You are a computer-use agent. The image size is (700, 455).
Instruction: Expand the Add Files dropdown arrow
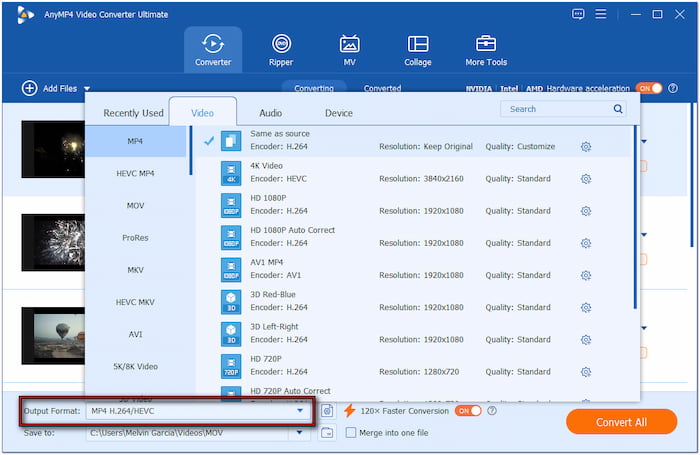[x=87, y=89]
